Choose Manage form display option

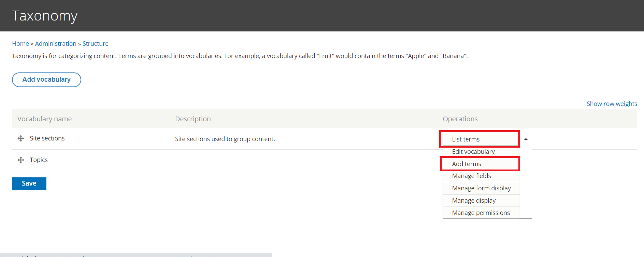[x=481, y=188]
